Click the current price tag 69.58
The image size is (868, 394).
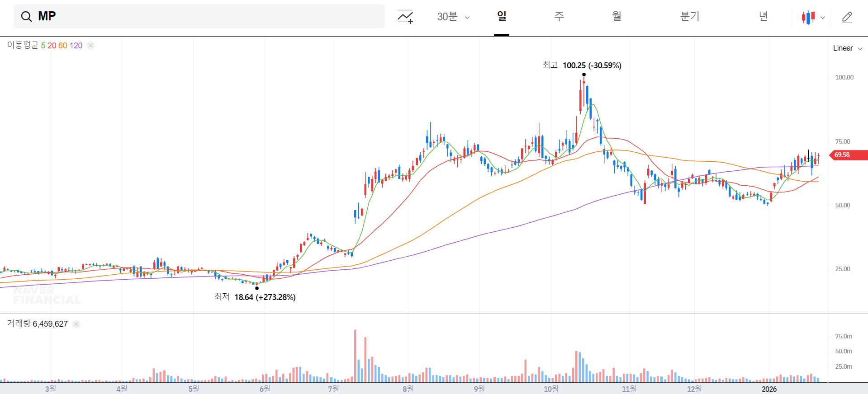(848, 155)
